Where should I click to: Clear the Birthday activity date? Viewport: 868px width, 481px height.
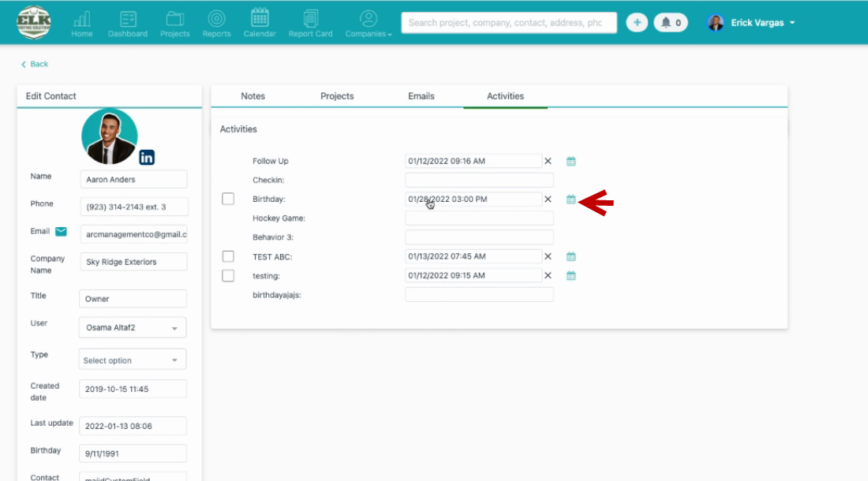(548, 199)
